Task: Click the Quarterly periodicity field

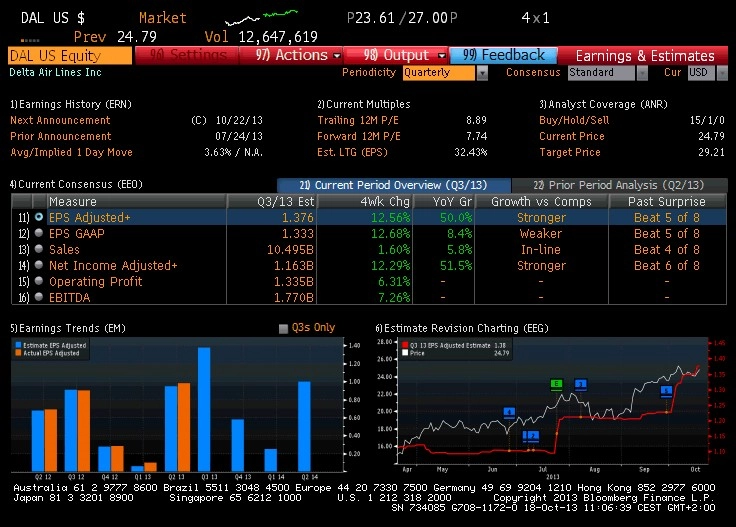Action: click(439, 73)
